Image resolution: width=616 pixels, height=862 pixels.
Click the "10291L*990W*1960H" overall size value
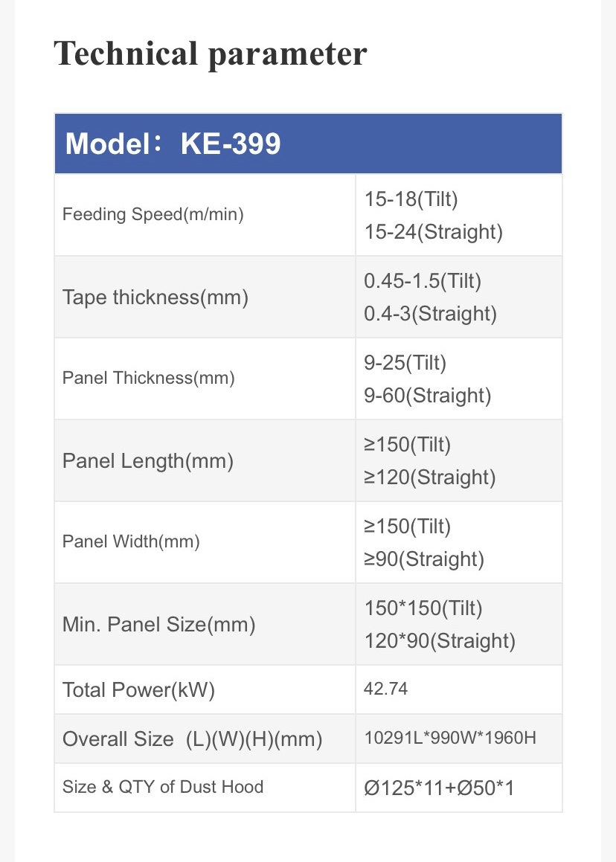(x=451, y=739)
